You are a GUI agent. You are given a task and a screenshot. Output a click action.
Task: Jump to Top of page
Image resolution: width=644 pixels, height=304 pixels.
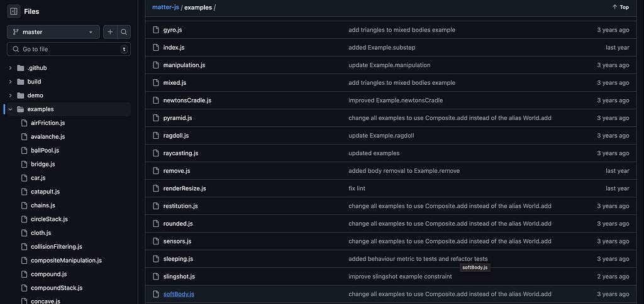click(621, 7)
